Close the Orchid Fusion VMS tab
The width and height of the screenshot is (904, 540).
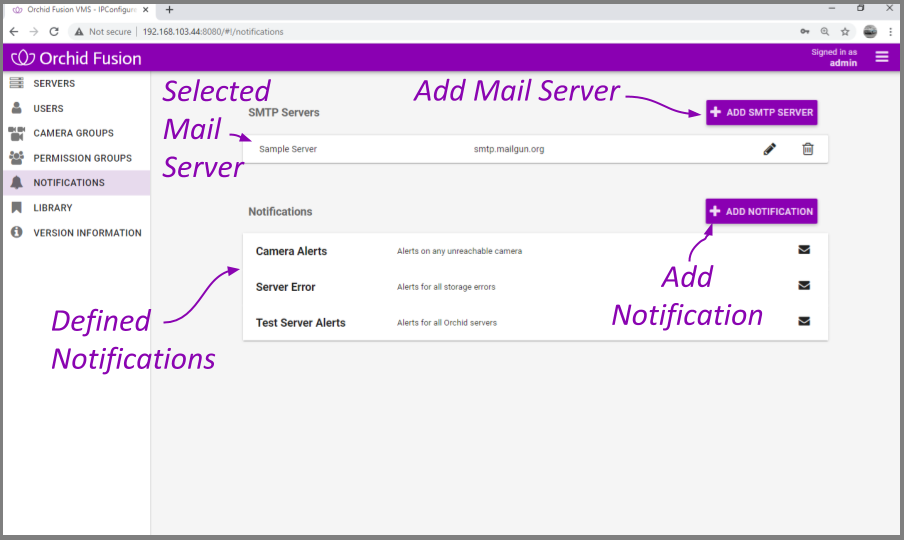click(145, 10)
